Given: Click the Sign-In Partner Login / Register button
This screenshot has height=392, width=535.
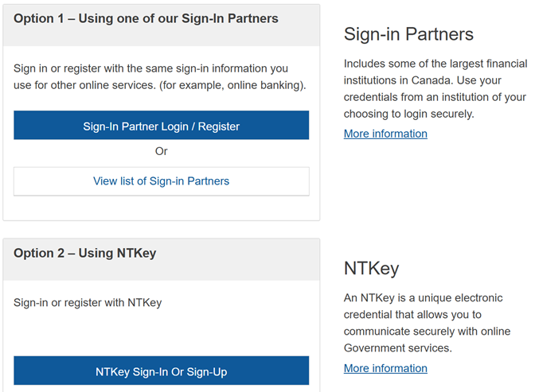Looking at the screenshot, I should (161, 126).
